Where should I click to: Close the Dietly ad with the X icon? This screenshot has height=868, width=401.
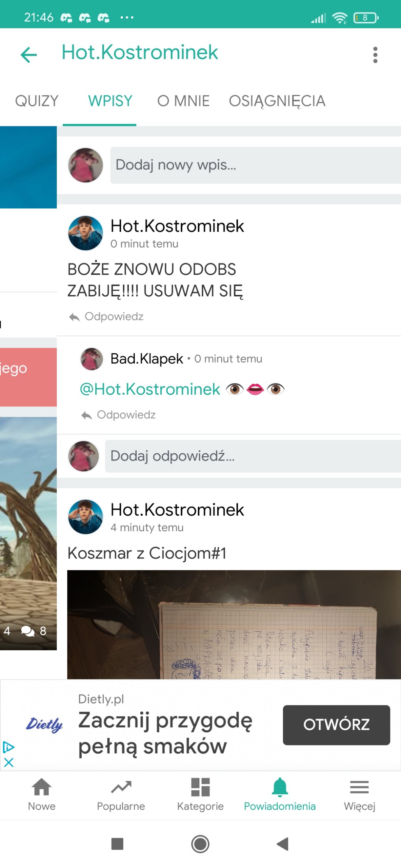(x=9, y=762)
